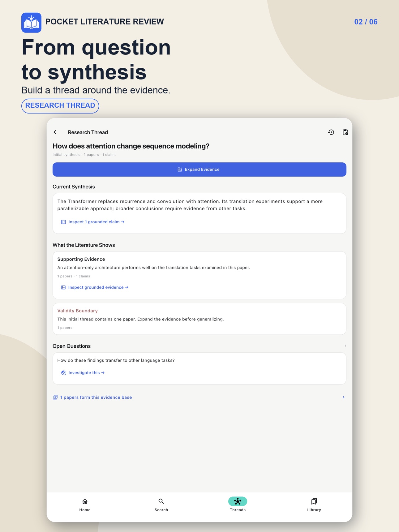The height and width of the screenshot is (532, 399).
Task: Click the Current Synthesis paragraph text
Action: click(190, 205)
